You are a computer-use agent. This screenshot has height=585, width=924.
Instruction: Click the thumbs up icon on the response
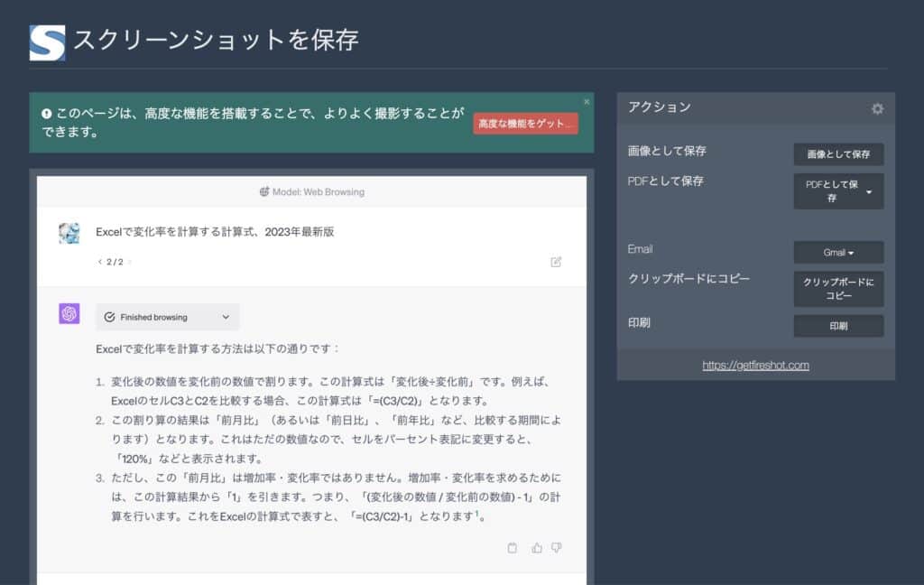click(537, 547)
